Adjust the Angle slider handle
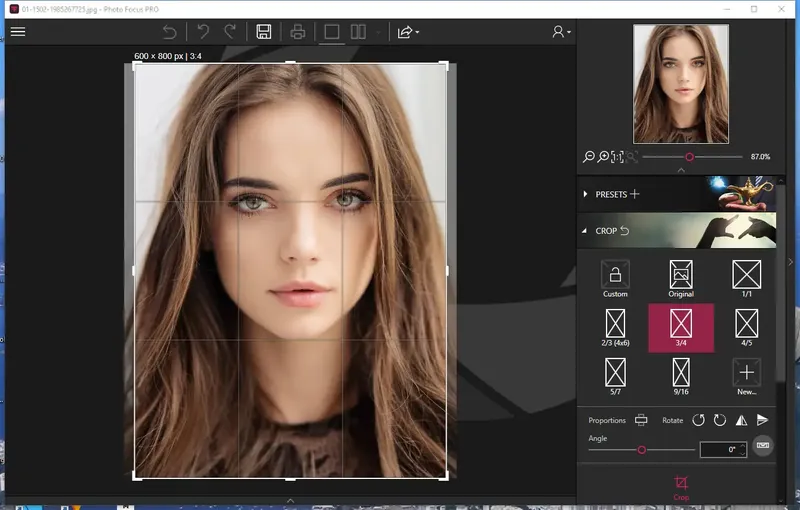 coord(641,450)
